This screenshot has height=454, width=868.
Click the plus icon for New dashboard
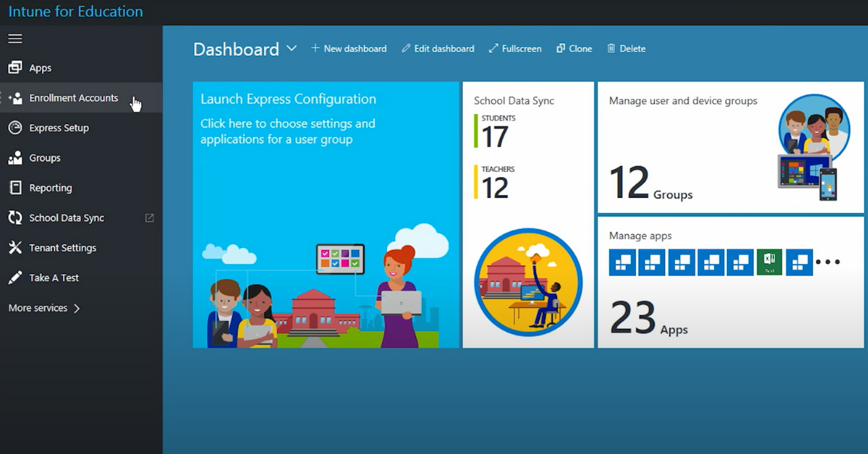tap(315, 48)
